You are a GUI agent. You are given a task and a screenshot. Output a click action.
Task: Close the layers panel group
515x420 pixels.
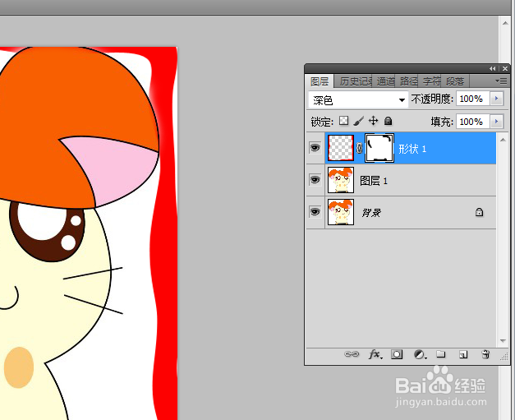click(x=505, y=68)
